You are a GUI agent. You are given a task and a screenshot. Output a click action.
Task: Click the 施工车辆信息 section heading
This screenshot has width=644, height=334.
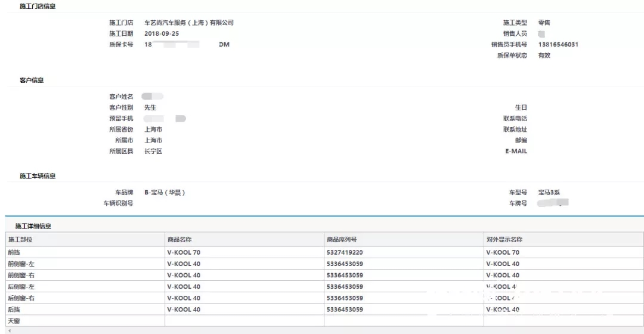click(x=38, y=177)
